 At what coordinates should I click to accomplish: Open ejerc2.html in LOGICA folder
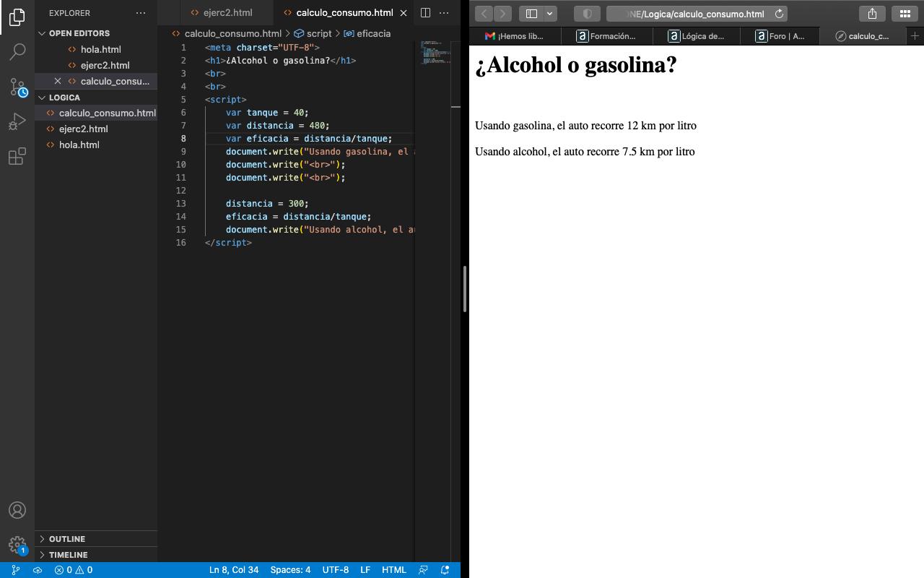click(x=96, y=129)
